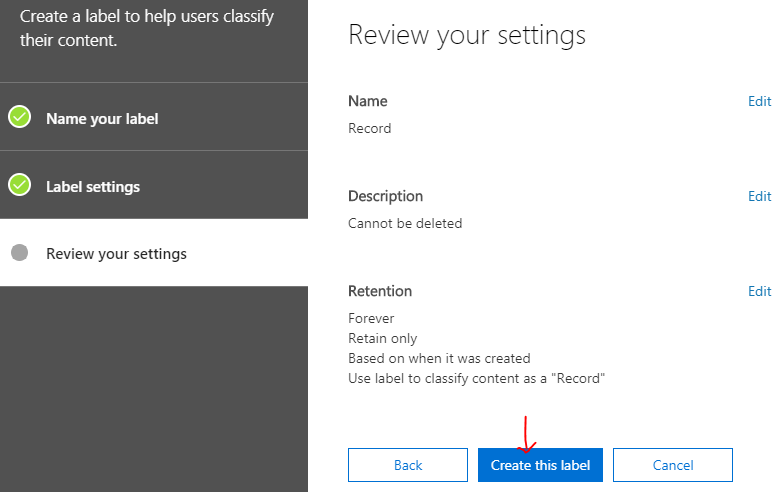Click the Create a label intro text

pyautogui.click(x=147, y=28)
